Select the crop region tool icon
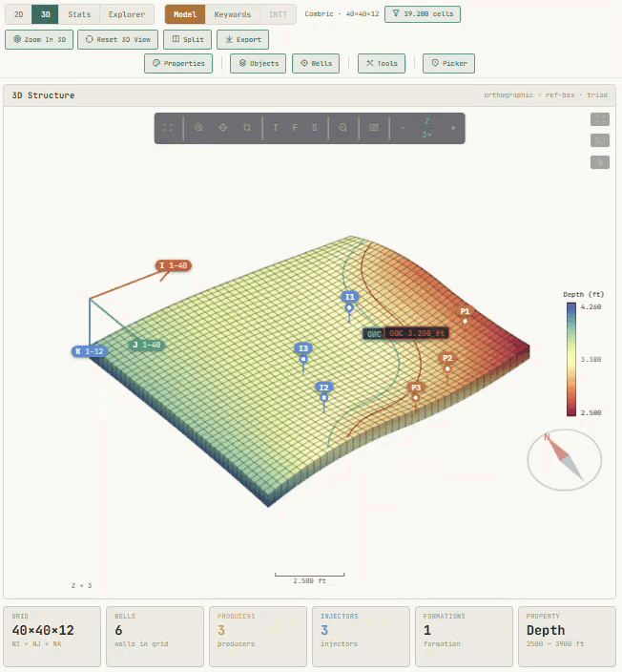Image resolution: width=622 pixels, height=672 pixels. coord(247,128)
